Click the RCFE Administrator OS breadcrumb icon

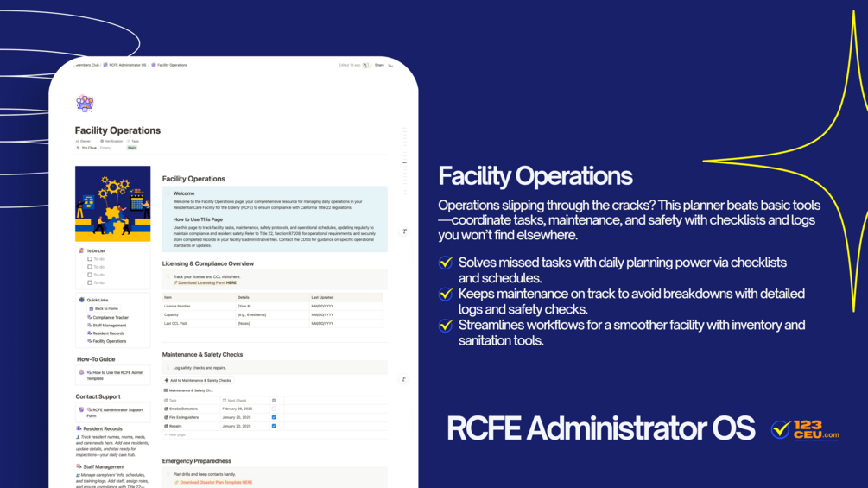pyautogui.click(x=105, y=65)
